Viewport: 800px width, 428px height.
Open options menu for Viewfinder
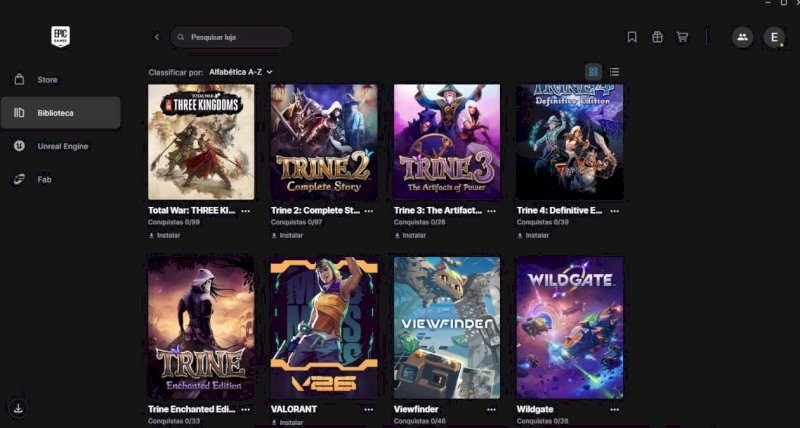tap(491, 409)
